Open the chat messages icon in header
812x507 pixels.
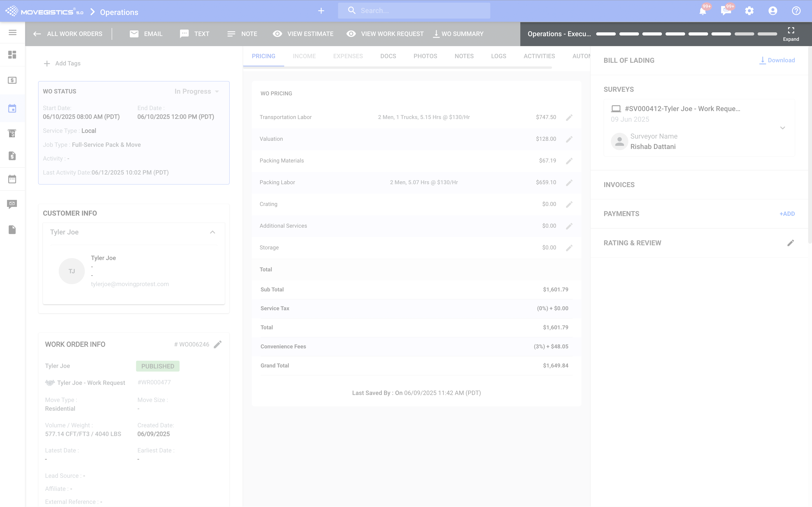(726, 11)
